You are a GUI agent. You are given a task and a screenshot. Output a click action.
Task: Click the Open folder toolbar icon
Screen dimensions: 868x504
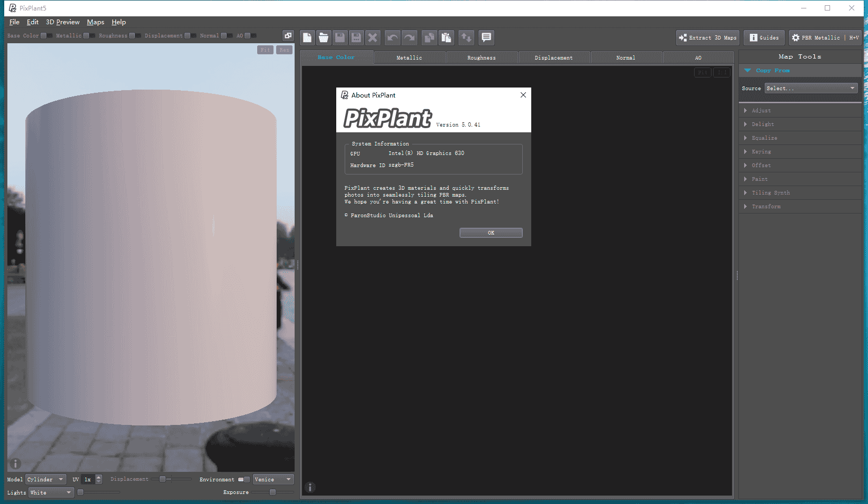pos(324,37)
